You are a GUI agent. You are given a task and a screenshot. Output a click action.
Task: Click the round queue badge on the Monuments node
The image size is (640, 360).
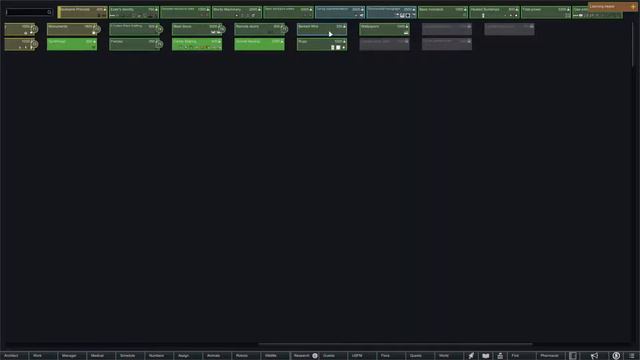(97, 29)
